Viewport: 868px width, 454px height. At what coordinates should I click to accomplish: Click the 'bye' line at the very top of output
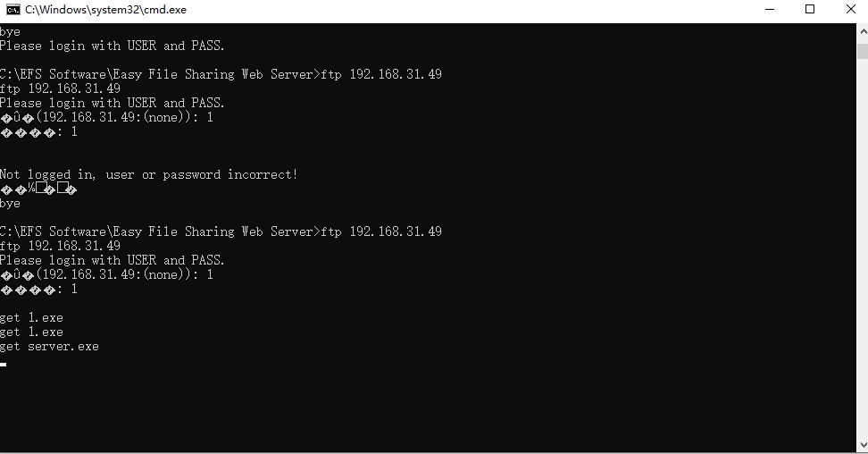pos(10,31)
